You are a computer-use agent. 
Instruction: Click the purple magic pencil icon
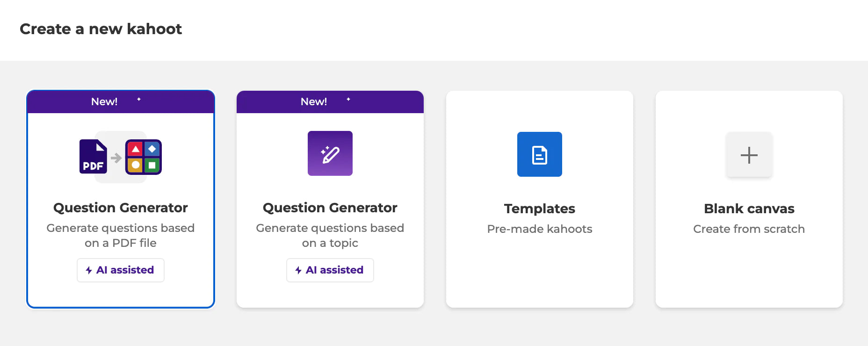click(x=330, y=153)
